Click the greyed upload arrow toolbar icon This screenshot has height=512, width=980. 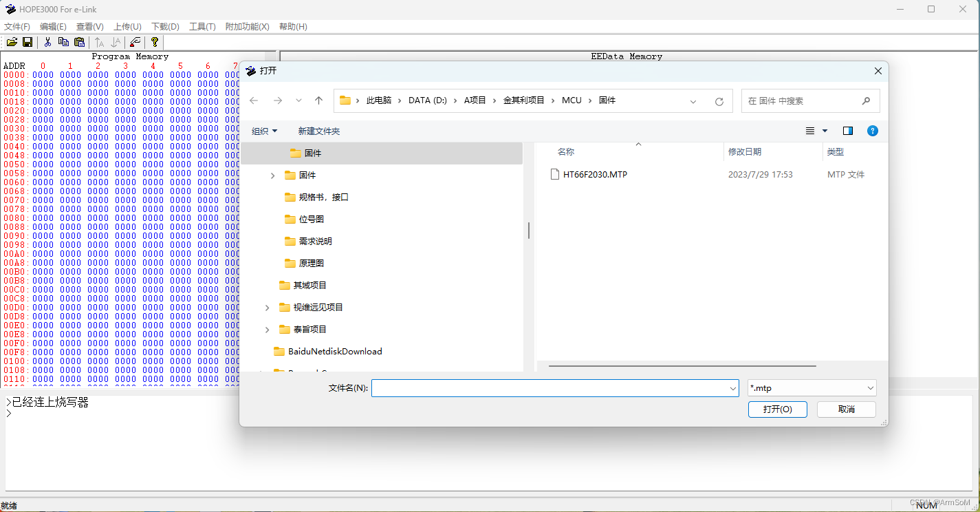(x=100, y=42)
